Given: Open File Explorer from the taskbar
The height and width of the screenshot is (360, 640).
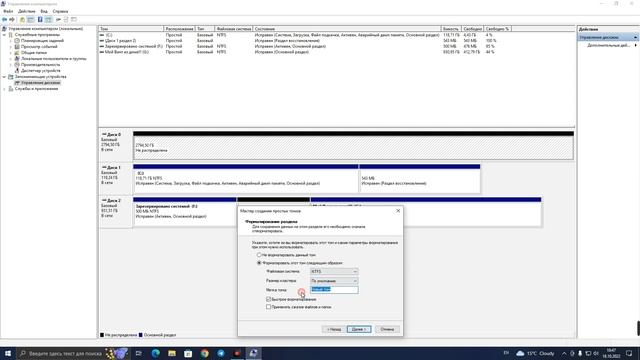Looking at the screenshot, I should pyautogui.click(x=172, y=353).
